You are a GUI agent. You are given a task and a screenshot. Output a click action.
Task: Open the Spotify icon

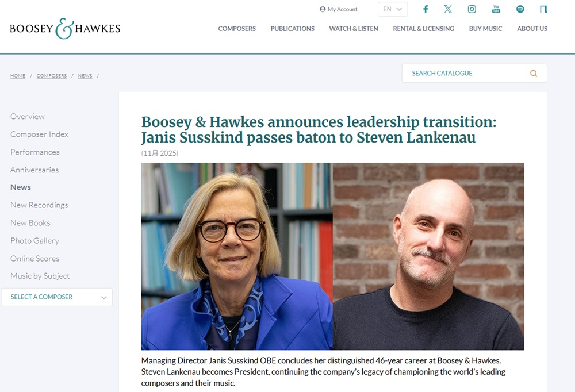pos(520,9)
